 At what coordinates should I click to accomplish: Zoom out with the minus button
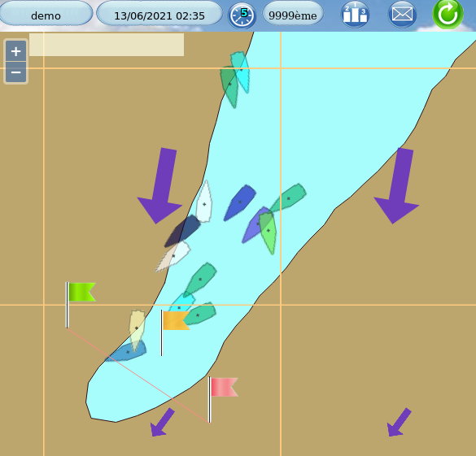[x=15, y=72]
